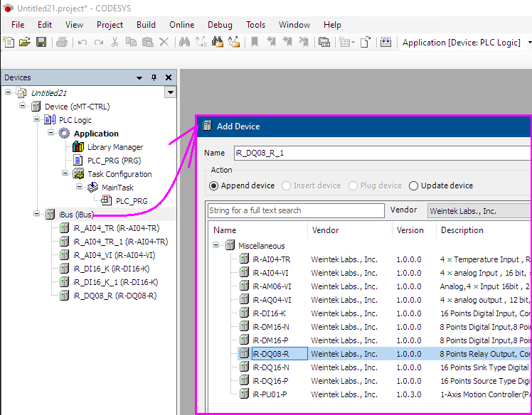Viewport: 532px width, 415px height.
Task: Select iR-PU01-P motion controller in the list
Action: [x=270, y=394]
